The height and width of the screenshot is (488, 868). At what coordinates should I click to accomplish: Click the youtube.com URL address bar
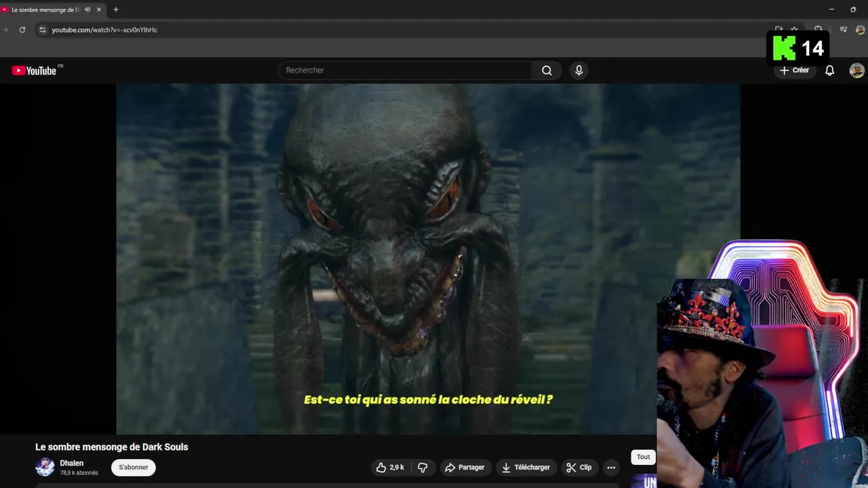click(x=104, y=30)
